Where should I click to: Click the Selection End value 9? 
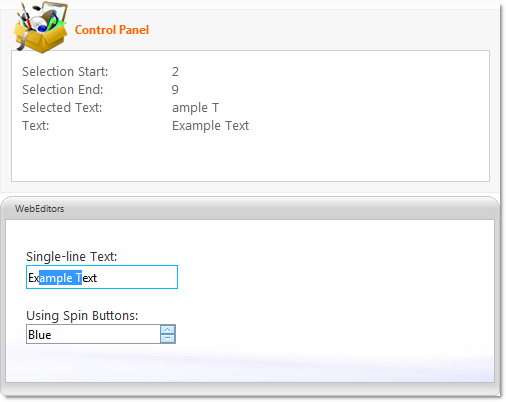click(175, 90)
